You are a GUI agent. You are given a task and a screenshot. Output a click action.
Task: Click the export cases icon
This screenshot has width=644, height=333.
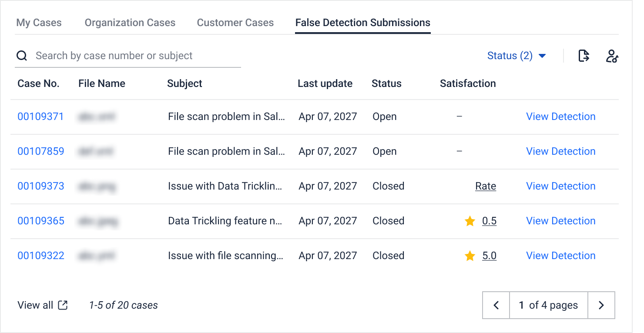[x=584, y=56]
